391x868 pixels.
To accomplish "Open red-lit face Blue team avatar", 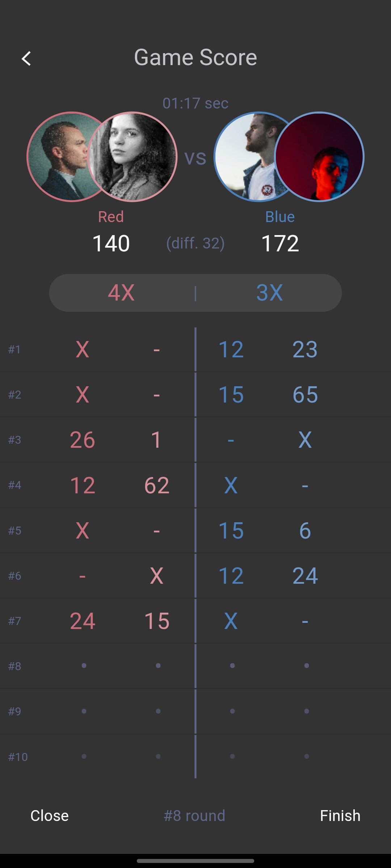I will (319, 157).
